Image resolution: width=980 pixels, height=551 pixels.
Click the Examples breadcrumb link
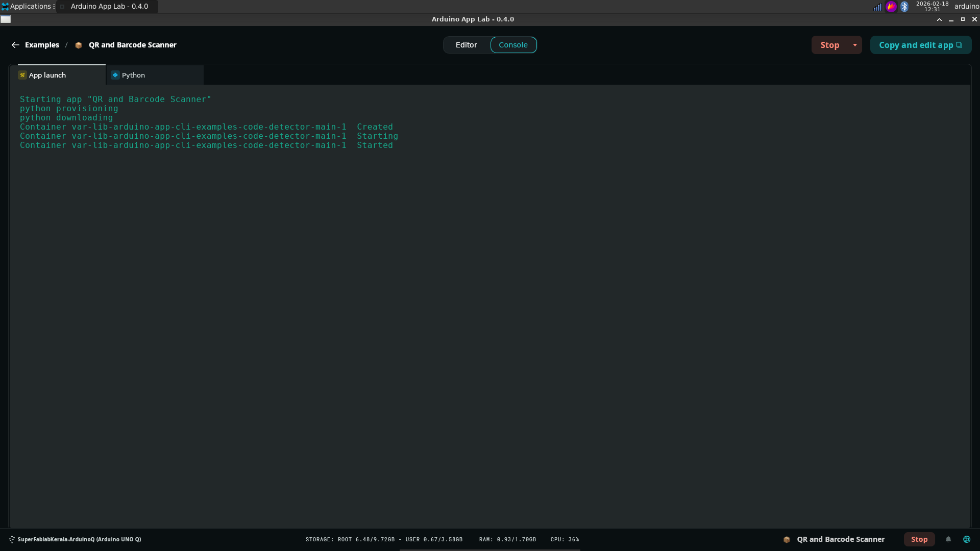point(42,45)
